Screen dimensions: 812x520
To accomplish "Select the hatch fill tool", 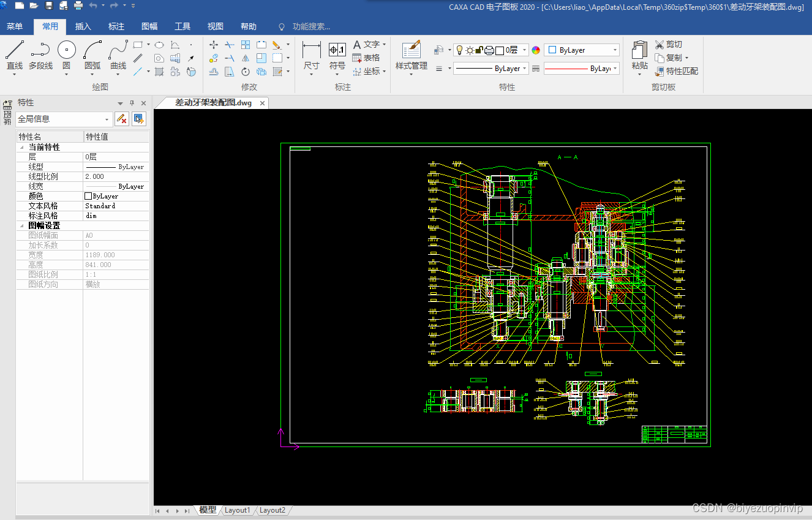I will 159,72.
